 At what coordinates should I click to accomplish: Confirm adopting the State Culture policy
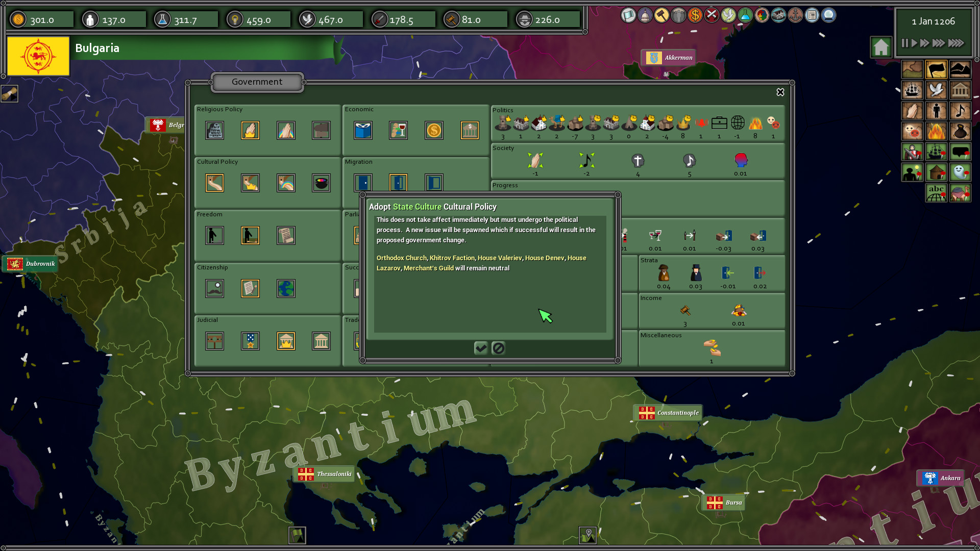(x=481, y=348)
